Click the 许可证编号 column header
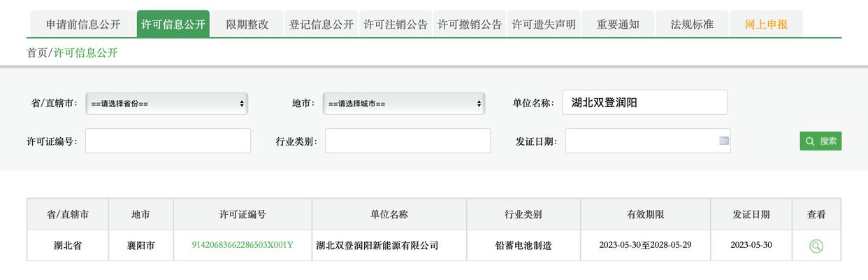This screenshot has width=868, height=280. [x=243, y=214]
